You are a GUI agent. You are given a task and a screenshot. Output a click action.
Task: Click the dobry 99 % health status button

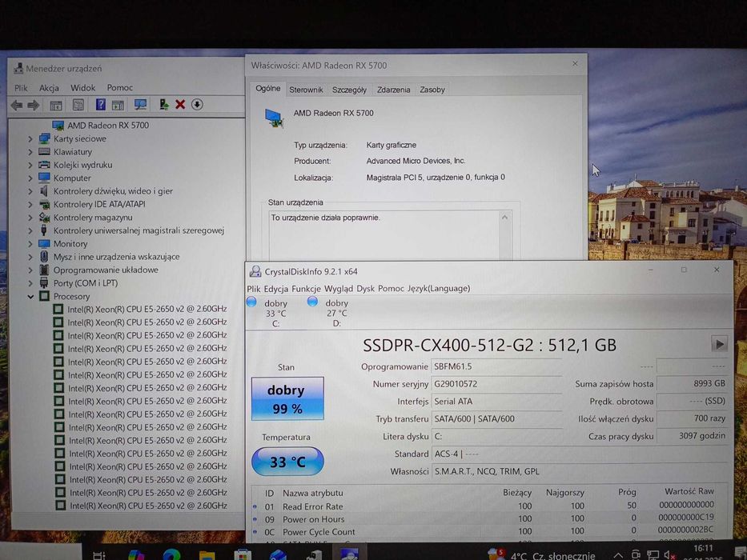tap(287, 398)
